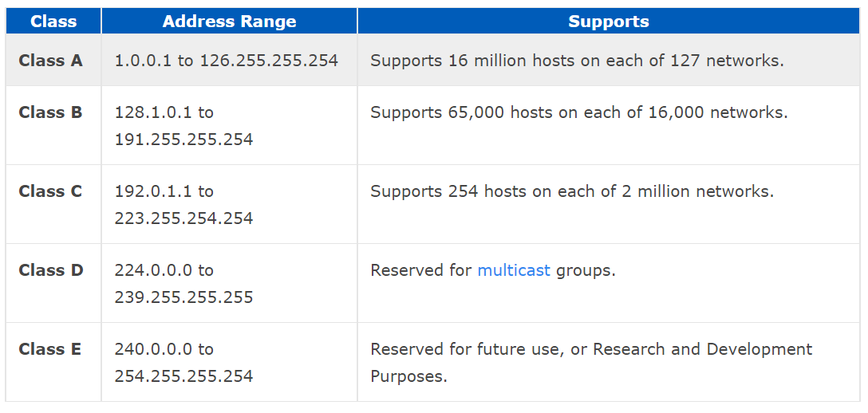Viewport: 868px width, 413px height.
Task: Click address range starting 240.0.0.0
Action: coord(183,364)
